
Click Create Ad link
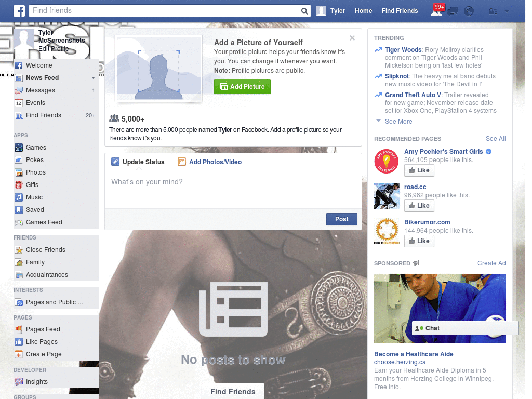pyautogui.click(x=491, y=263)
